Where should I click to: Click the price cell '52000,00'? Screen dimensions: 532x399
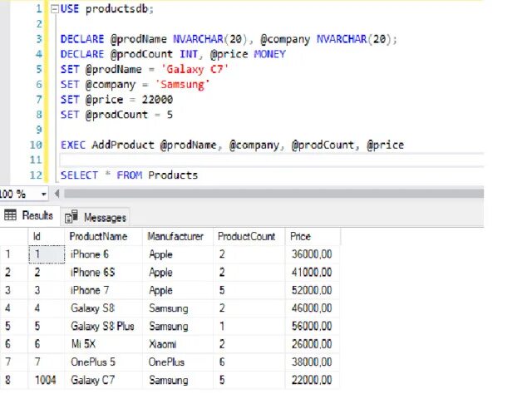(x=313, y=290)
